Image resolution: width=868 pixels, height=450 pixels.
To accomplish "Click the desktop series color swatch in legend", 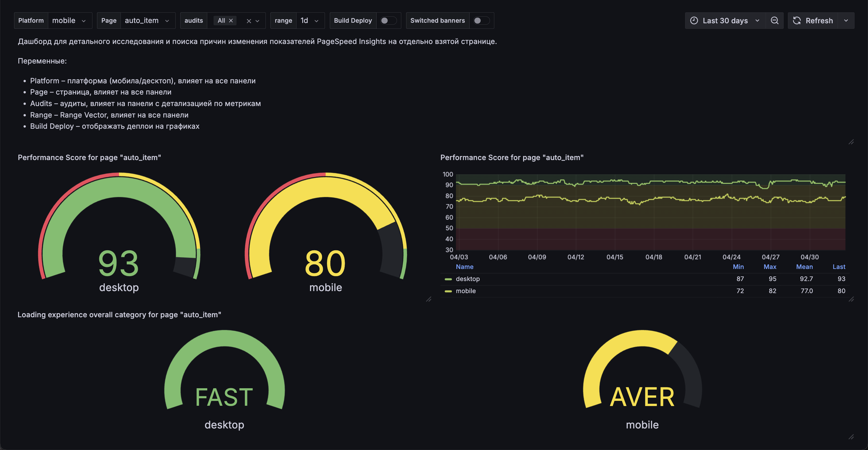I will click(x=448, y=279).
